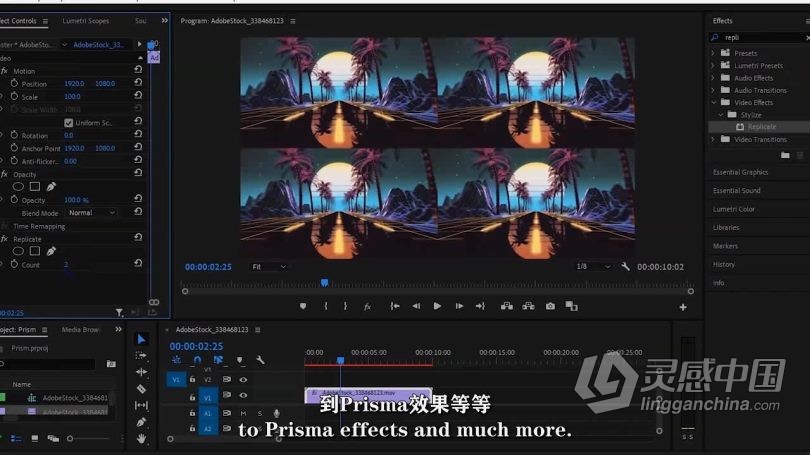Open the Lumetri Color panel
Viewport: 810px width, 455px height.
[x=734, y=209]
